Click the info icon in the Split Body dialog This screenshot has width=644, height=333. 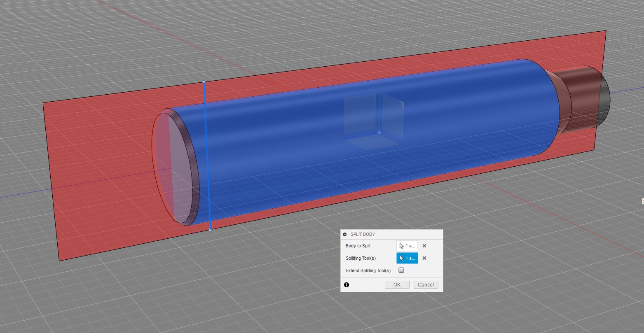[x=347, y=284]
